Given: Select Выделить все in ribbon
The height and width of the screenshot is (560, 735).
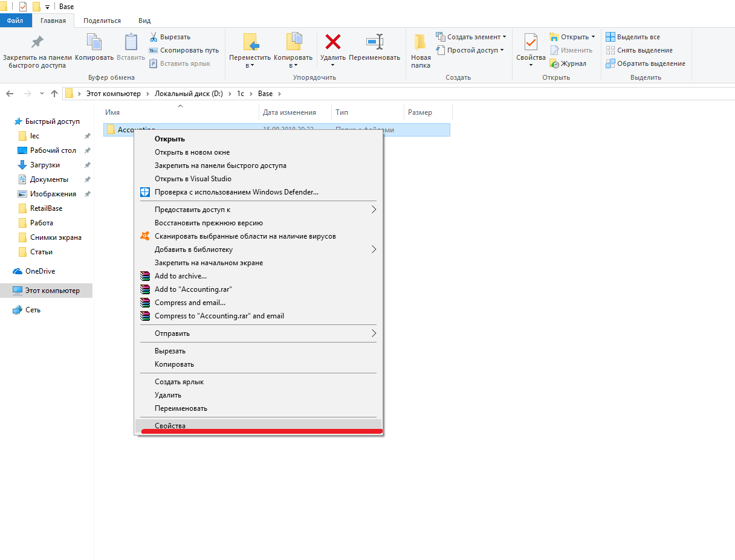Looking at the screenshot, I should [633, 37].
